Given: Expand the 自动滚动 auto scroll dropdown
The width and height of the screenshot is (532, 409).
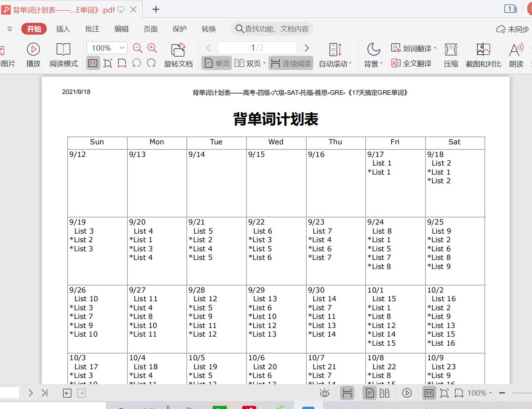Looking at the screenshot, I should click(350, 64).
